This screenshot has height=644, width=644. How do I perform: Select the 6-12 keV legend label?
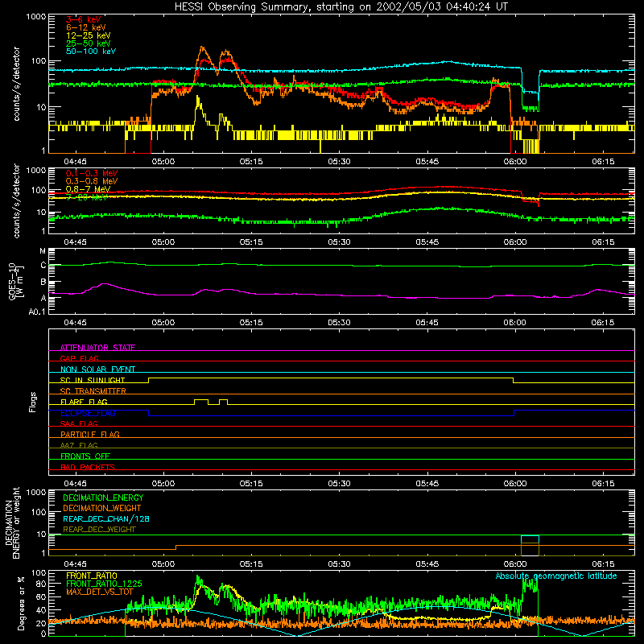tap(86, 27)
